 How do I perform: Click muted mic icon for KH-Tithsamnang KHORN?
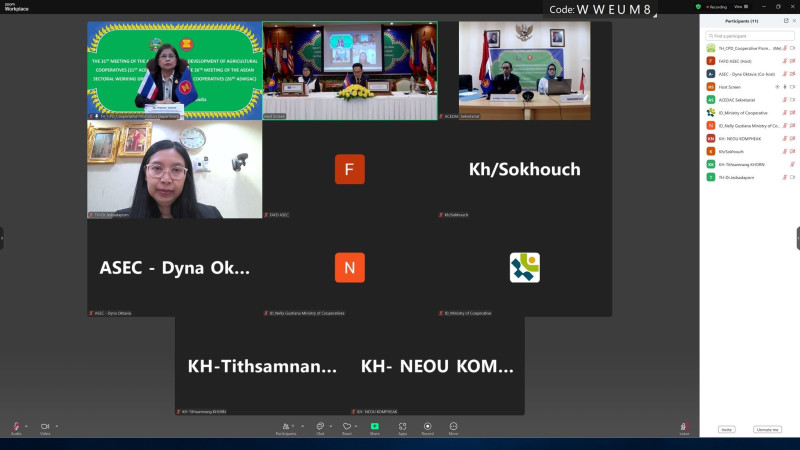click(x=792, y=164)
